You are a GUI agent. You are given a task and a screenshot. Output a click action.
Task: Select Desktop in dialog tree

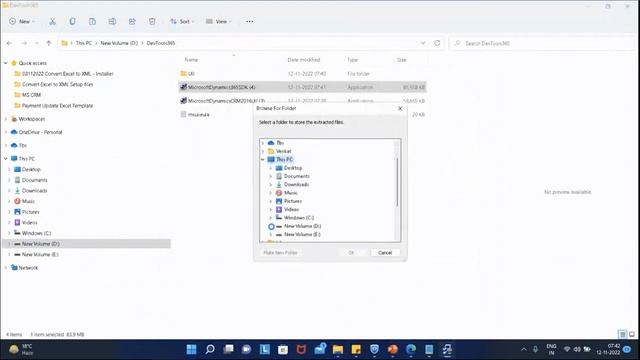(x=293, y=168)
